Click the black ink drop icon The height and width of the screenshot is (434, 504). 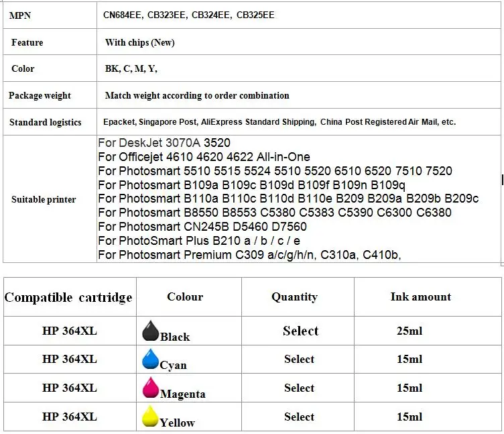[x=150, y=331]
